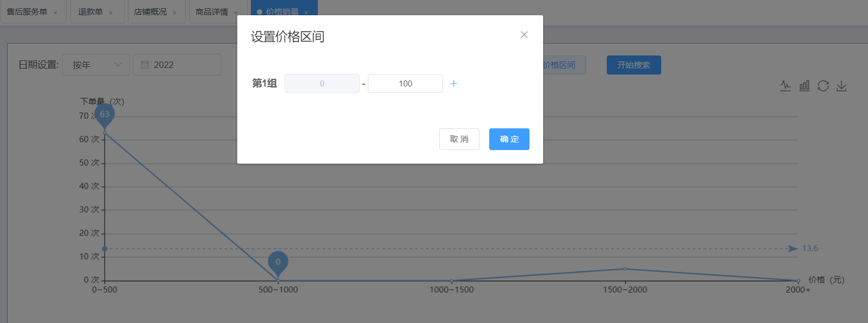Click the 取消 cancel button
868x323 pixels.
(459, 139)
